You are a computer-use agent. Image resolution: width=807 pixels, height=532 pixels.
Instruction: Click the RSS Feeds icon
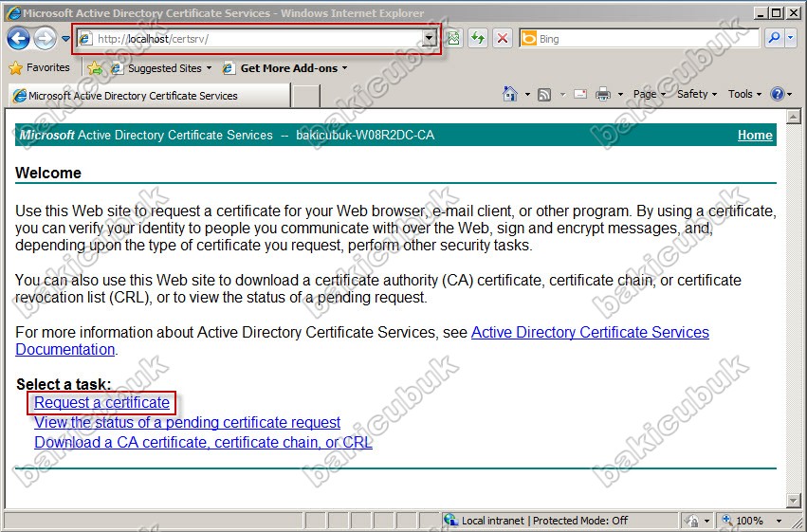tap(544, 95)
